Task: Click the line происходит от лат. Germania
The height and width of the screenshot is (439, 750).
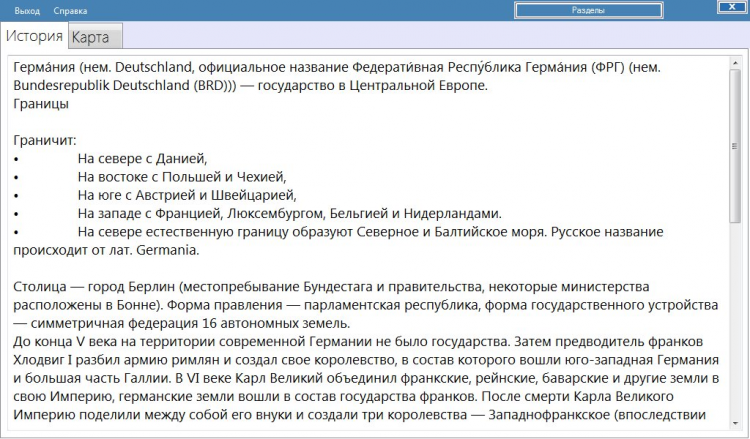Action: 106,250
